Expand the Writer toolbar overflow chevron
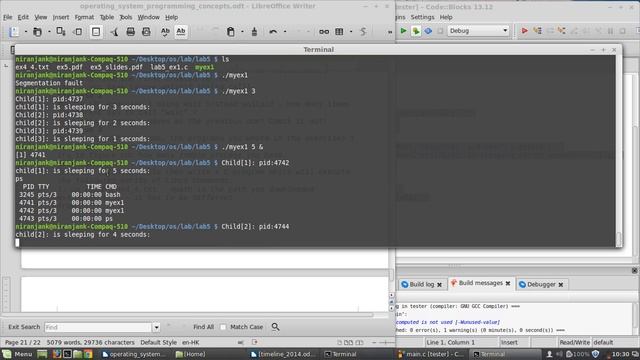Image resolution: width=640 pixels, height=360 pixels. [x=390, y=31]
